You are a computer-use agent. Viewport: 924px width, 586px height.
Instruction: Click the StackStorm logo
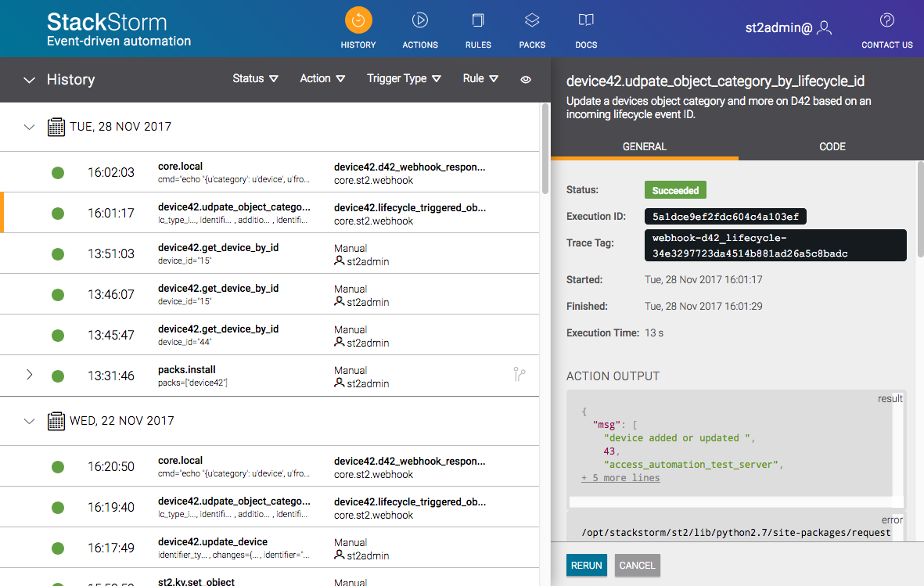(x=119, y=30)
